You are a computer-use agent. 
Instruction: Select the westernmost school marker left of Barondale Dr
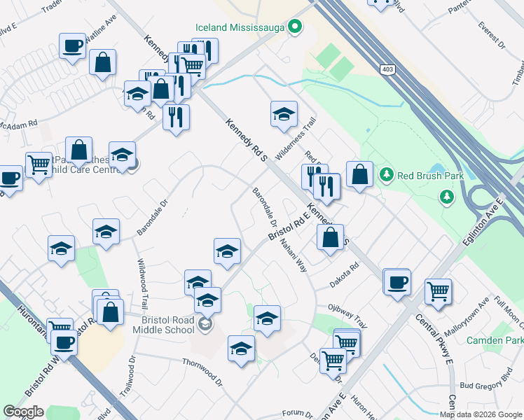61,249
